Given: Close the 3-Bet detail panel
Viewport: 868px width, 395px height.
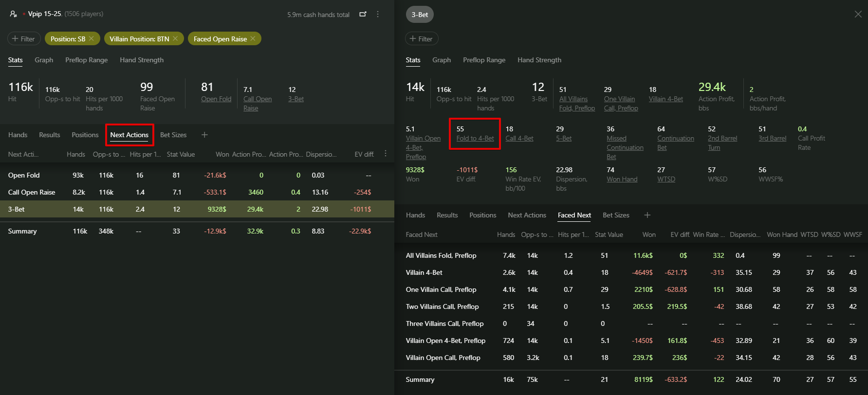Looking at the screenshot, I should [858, 15].
